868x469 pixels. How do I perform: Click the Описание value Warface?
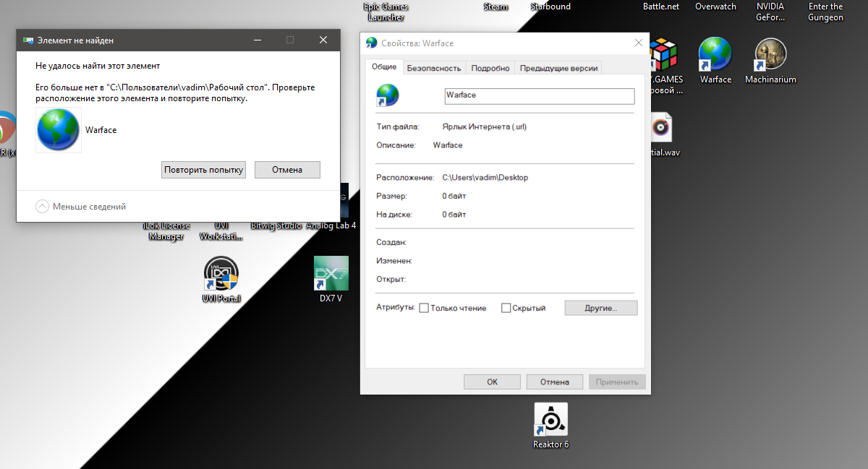(448, 145)
